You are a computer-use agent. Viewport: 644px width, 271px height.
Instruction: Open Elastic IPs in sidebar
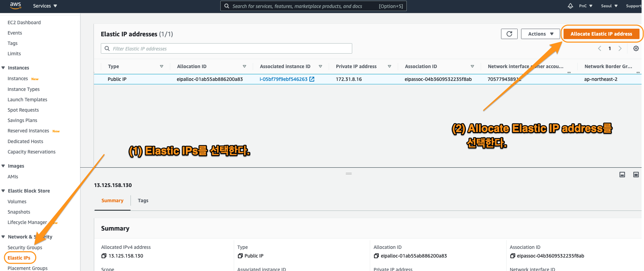(19, 258)
